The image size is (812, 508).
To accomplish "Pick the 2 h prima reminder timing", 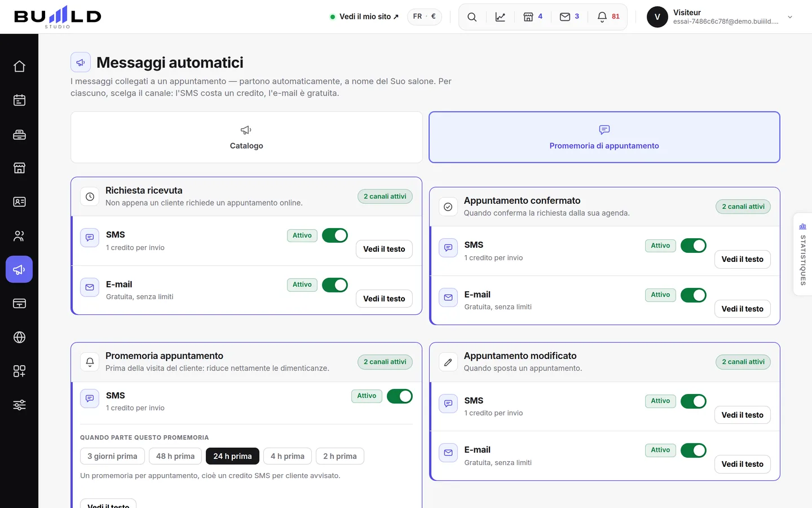I will 340,456.
